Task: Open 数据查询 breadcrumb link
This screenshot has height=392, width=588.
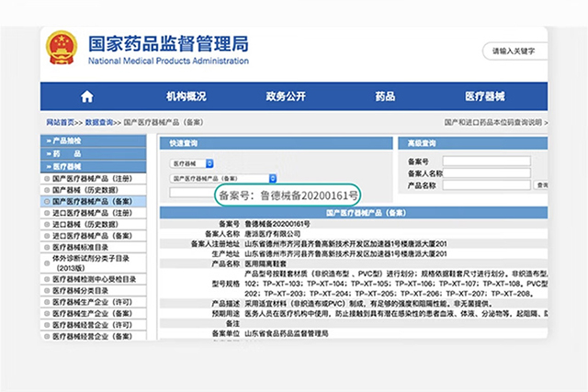Action: [x=99, y=121]
